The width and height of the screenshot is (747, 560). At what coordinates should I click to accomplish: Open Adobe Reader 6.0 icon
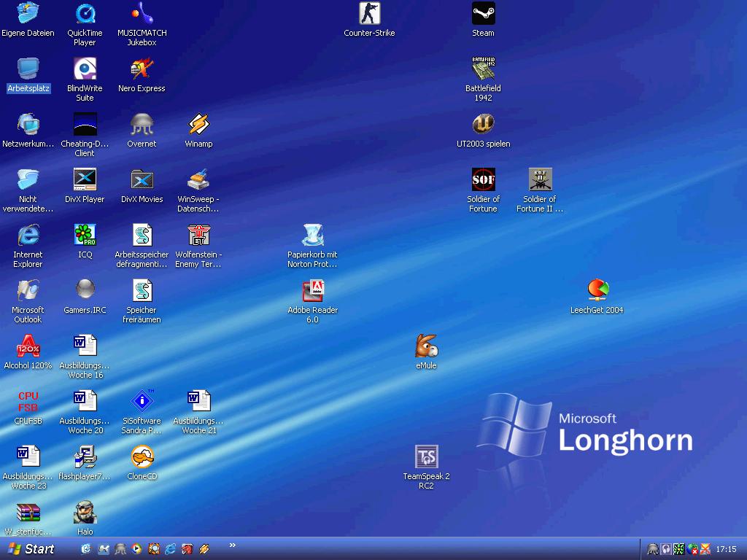coord(312,290)
